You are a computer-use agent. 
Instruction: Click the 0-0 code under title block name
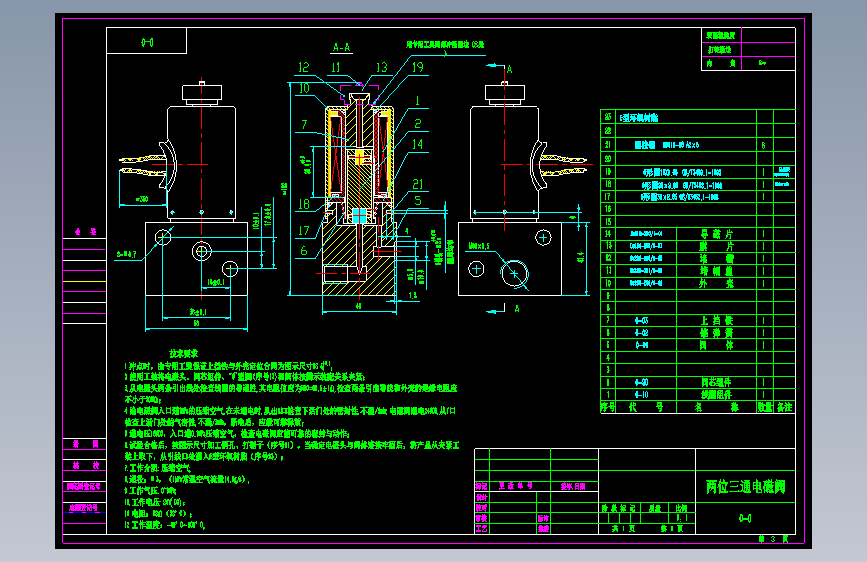point(745,518)
